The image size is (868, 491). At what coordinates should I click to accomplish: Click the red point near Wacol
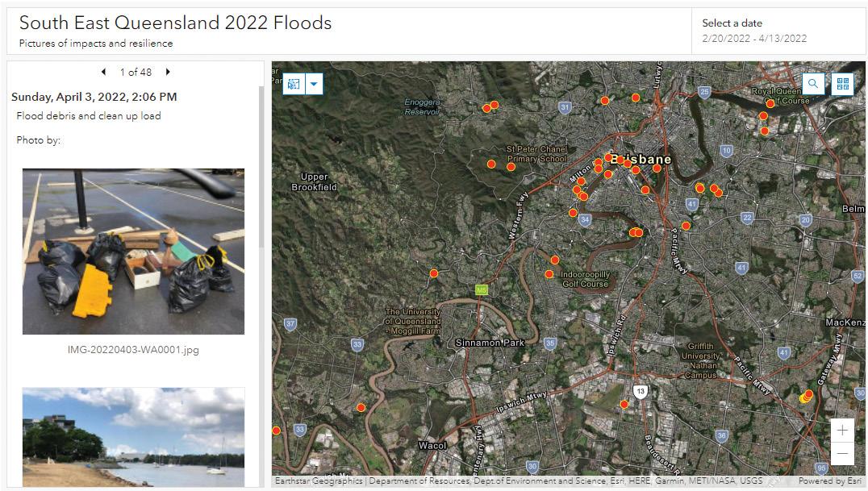(x=361, y=407)
